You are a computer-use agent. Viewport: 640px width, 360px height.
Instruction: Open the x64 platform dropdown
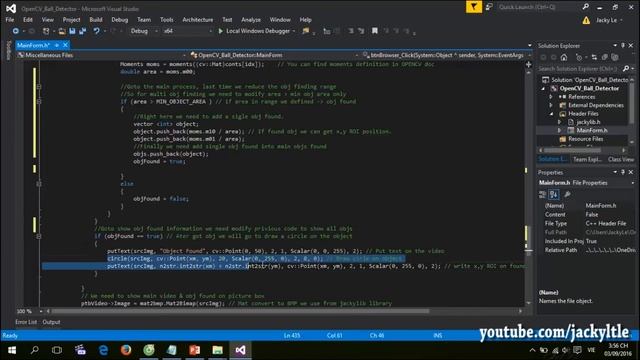click(188, 31)
